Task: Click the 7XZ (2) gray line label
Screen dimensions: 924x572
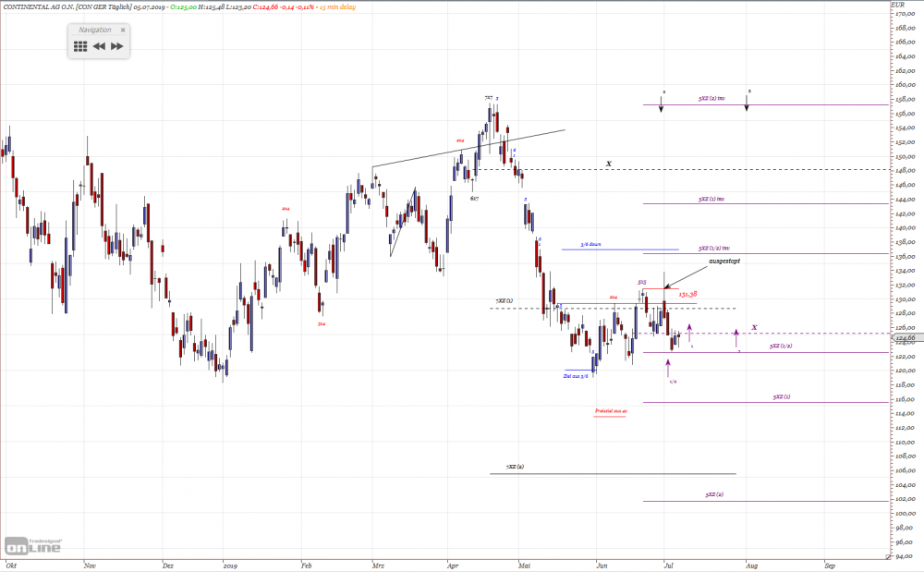Action: click(515, 467)
